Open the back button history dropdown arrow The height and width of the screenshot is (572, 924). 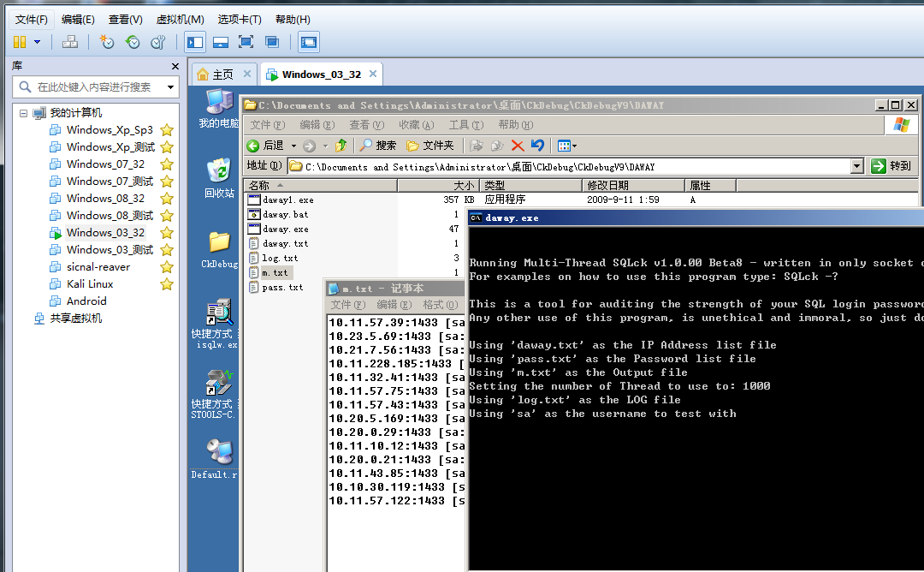click(293, 146)
